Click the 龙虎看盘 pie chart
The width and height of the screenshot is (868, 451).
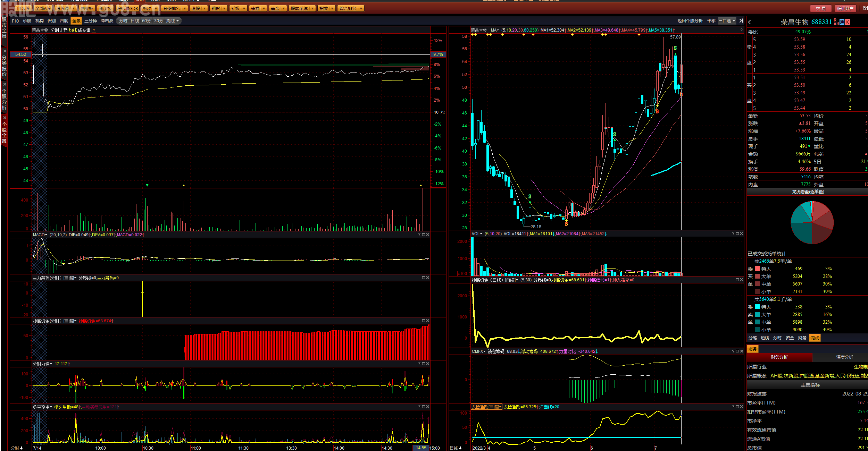[x=812, y=222]
